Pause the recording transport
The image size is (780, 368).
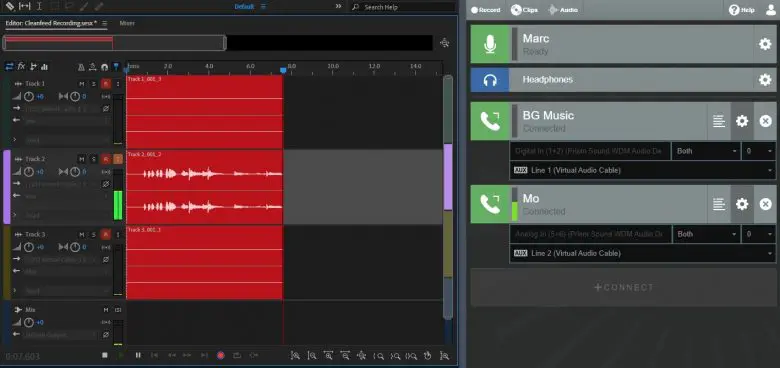point(138,355)
